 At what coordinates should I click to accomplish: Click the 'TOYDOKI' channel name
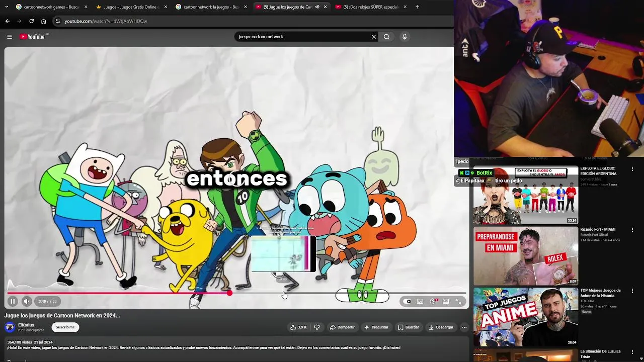[x=587, y=301]
